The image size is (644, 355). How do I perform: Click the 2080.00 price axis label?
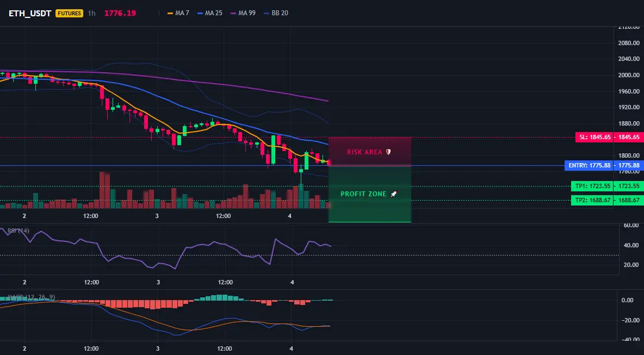pos(629,43)
